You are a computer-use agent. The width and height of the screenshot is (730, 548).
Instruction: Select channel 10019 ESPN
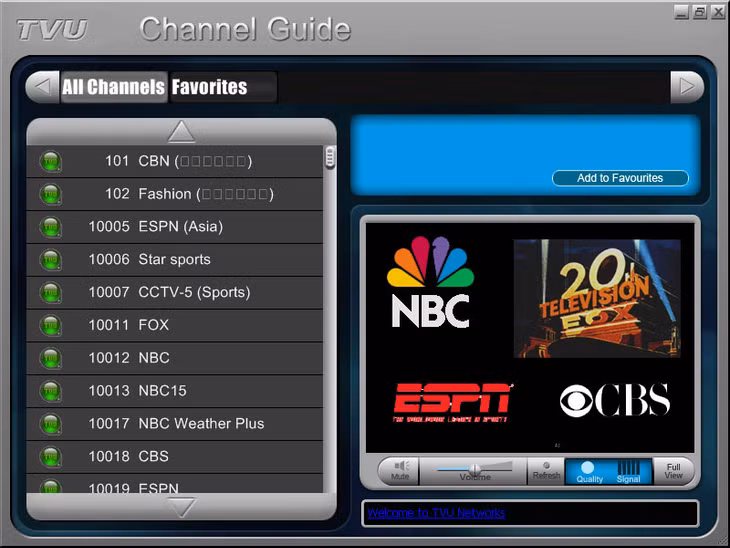pyautogui.click(x=175, y=484)
